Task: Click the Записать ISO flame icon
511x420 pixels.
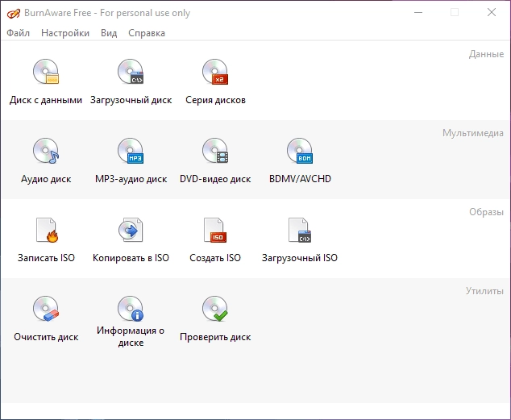Action: click(x=47, y=230)
